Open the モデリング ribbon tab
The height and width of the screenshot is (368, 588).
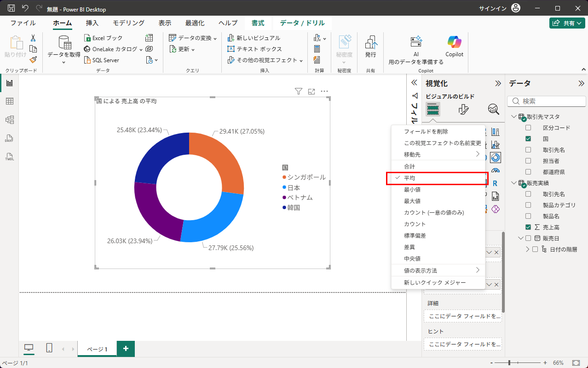coord(128,23)
